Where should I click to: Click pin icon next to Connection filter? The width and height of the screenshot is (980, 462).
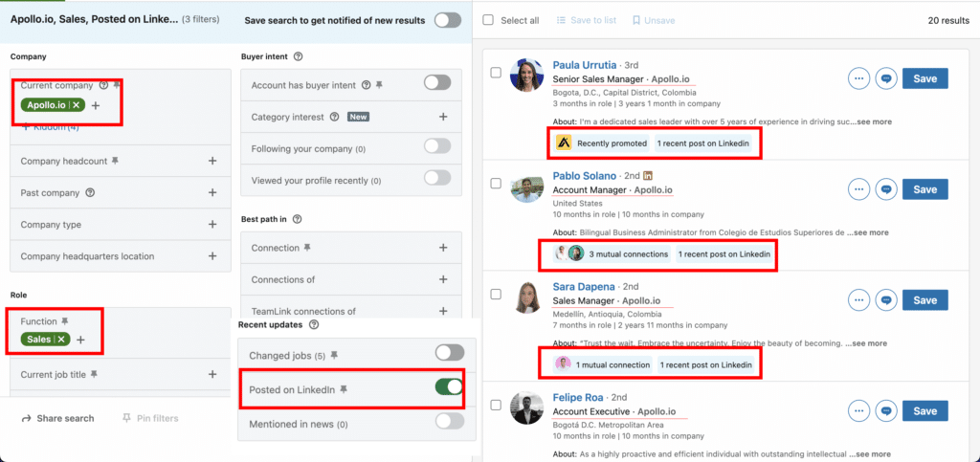point(307,248)
